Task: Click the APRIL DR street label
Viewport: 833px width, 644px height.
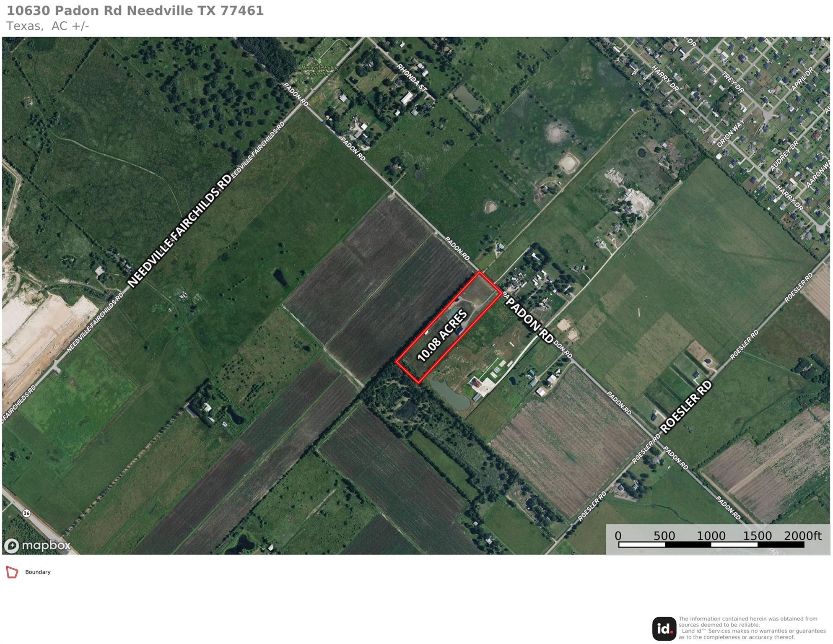Action: pos(803,79)
